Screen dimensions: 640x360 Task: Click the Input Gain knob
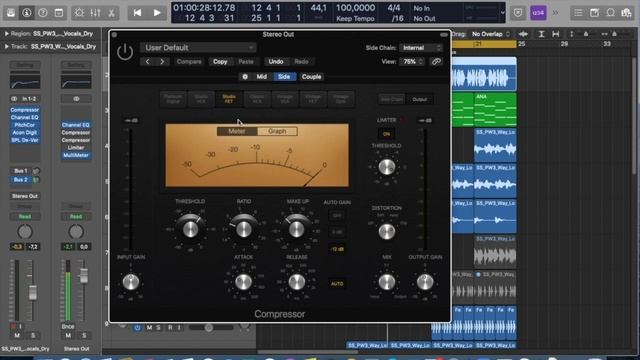(131, 282)
